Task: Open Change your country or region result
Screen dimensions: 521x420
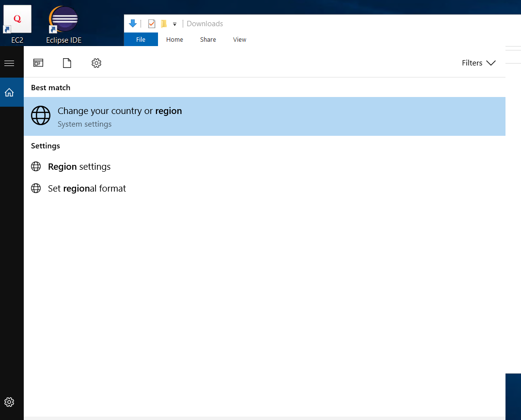Action: coord(265,116)
